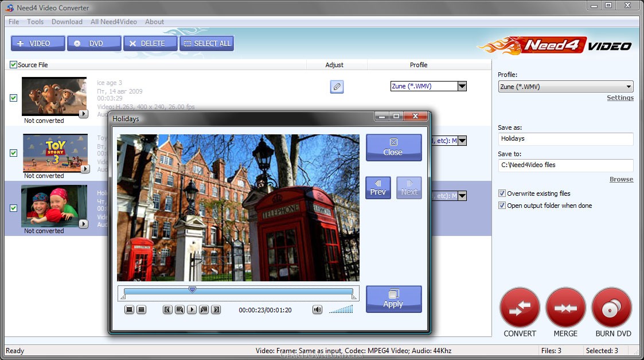
Task: Click 'Not converted' label under ice age 3
Action: pyautogui.click(x=44, y=121)
